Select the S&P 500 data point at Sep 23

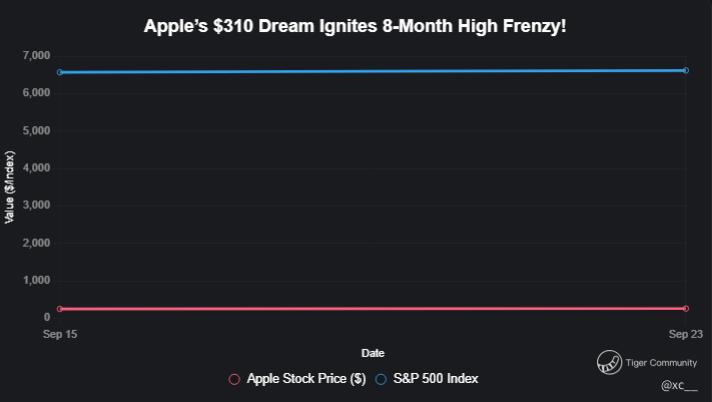(x=685, y=70)
